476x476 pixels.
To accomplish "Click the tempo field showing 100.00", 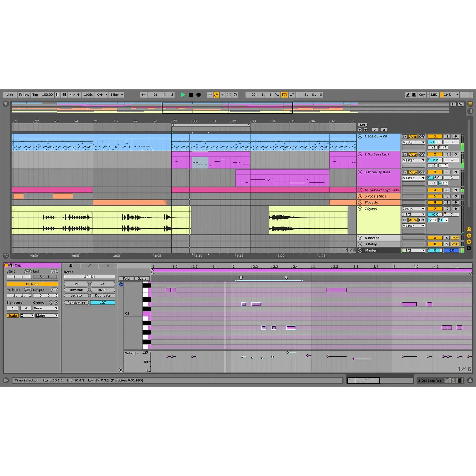I will click(47, 95).
